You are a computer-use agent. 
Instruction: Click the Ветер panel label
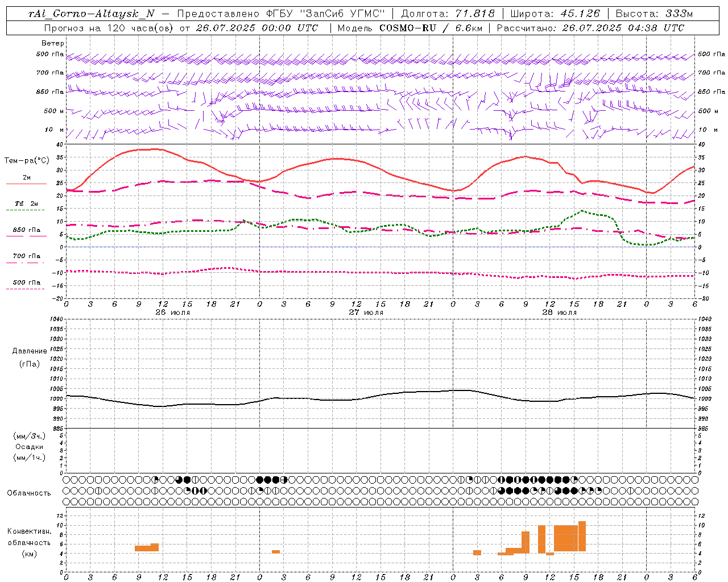[x=52, y=43]
